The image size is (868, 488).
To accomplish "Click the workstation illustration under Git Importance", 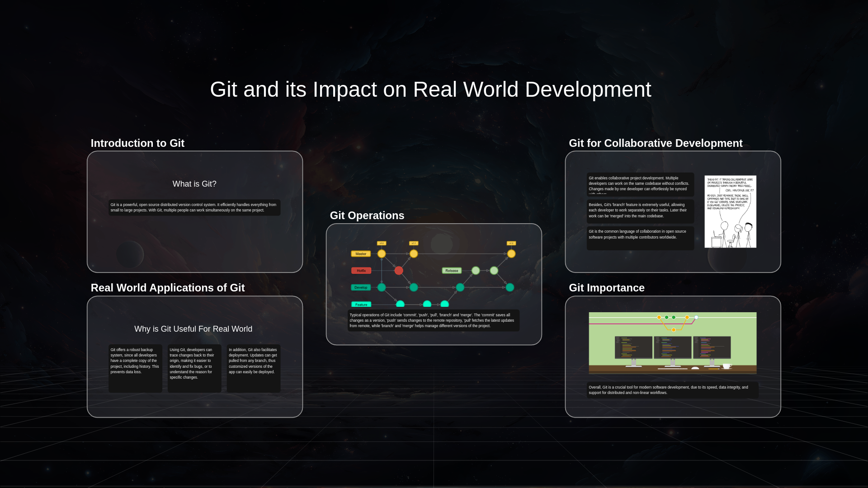I will click(672, 343).
